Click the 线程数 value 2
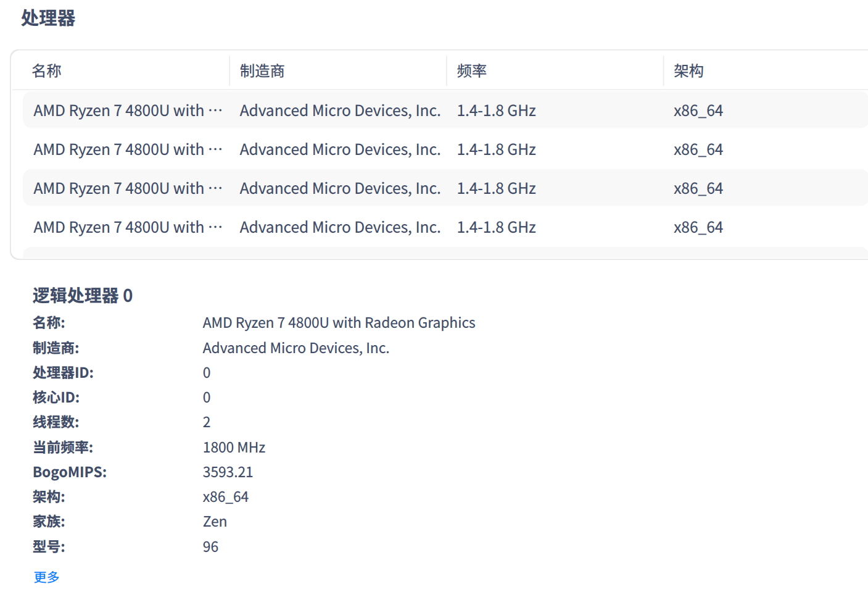This screenshot has width=868, height=597. pos(207,422)
